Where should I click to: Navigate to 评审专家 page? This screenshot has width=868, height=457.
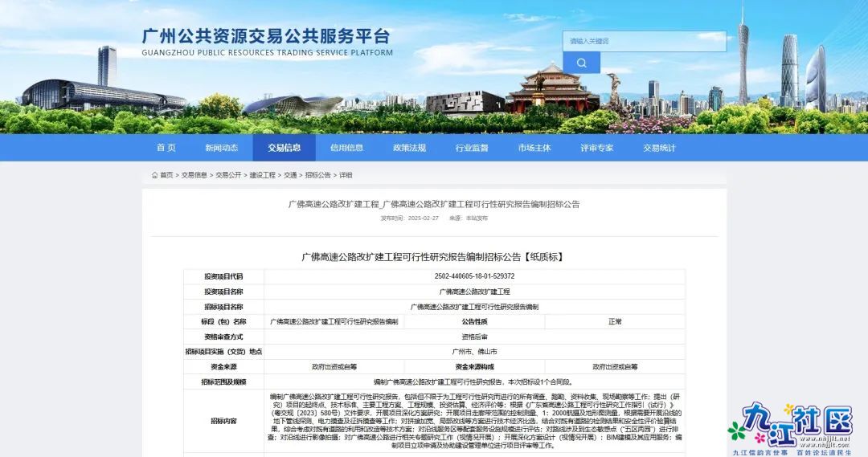[596, 148]
